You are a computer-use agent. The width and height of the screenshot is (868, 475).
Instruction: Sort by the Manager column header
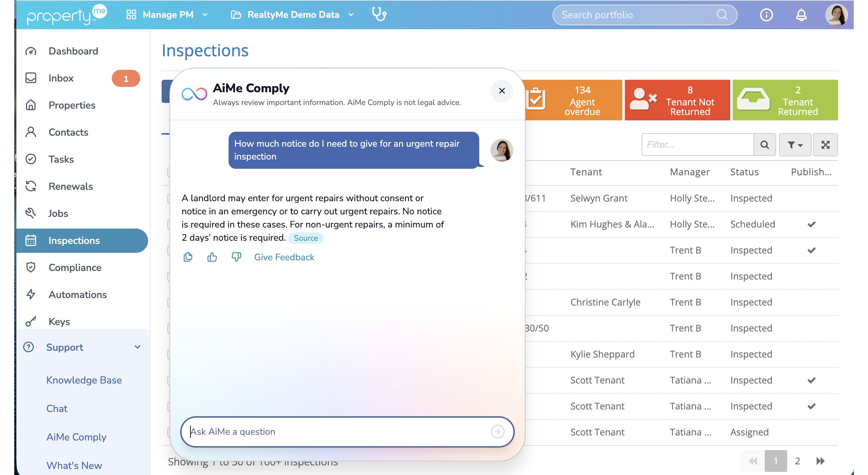click(x=690, y=172)
